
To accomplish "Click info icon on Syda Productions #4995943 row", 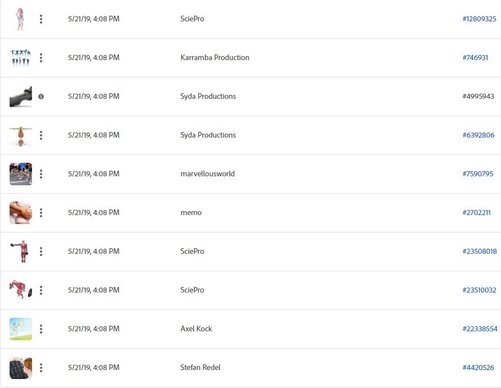I will tap(41, 97).
